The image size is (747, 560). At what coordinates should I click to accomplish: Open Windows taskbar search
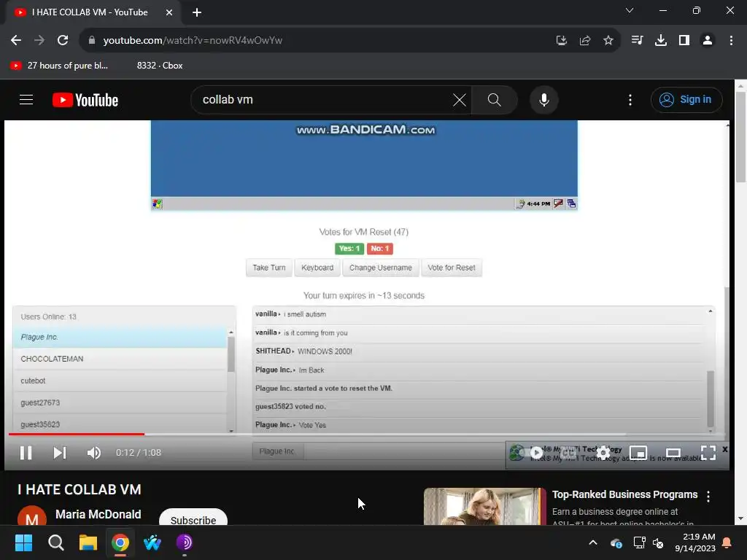click(x=55, y=542)
